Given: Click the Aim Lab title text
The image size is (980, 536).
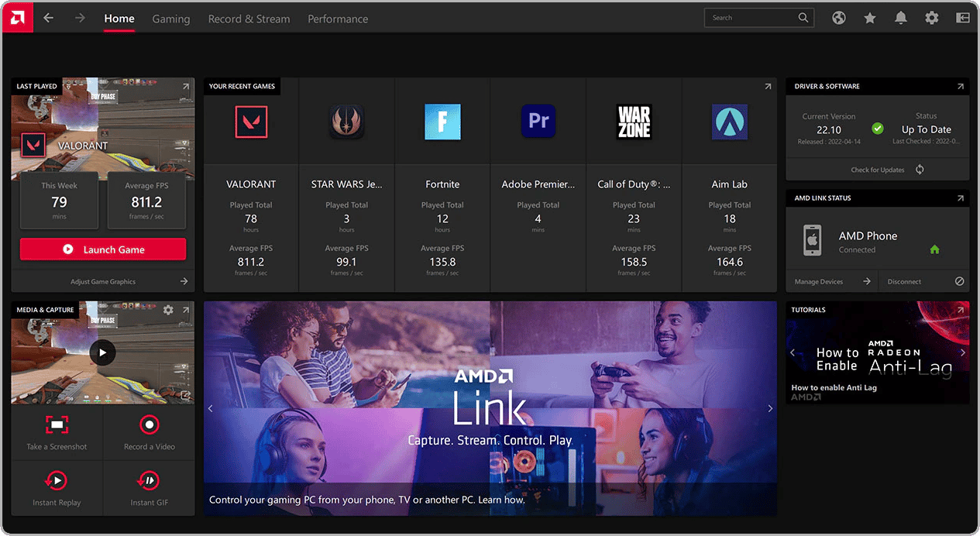Looking at the screenshot, I should pyautogui.click(x=730, y=184).
